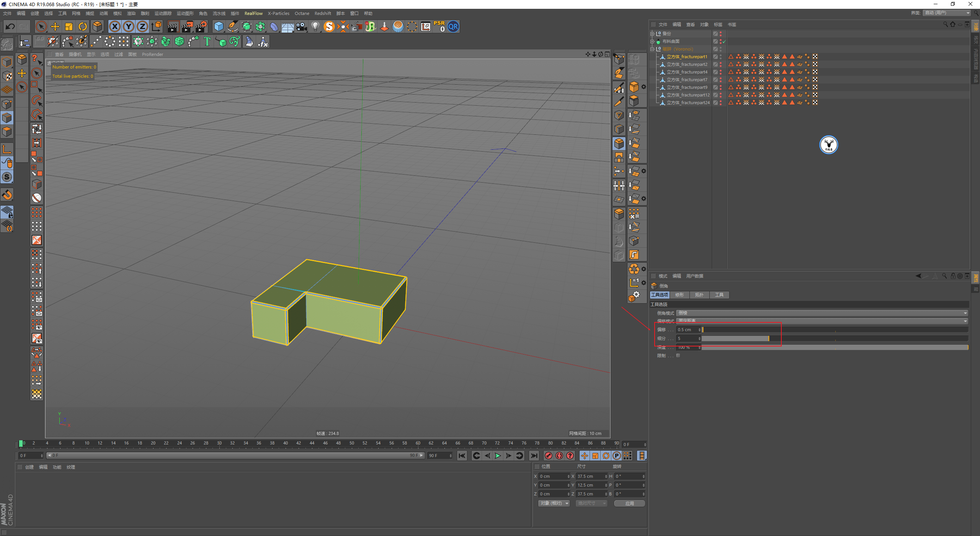Go to end of animation button

(534, 456)
